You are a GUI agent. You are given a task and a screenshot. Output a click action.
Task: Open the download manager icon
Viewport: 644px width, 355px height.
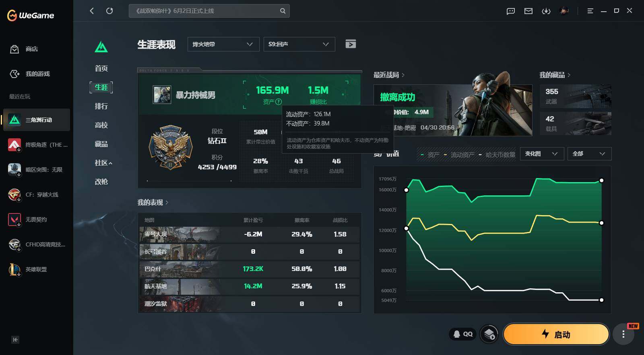point(546,11)
